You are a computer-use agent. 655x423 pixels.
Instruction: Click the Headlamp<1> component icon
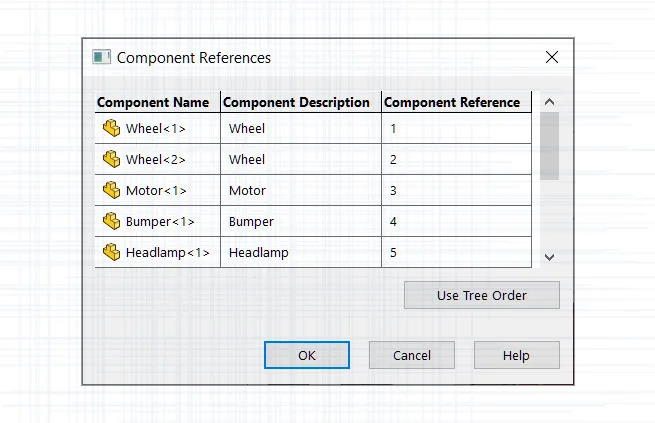tap(112, 252)
